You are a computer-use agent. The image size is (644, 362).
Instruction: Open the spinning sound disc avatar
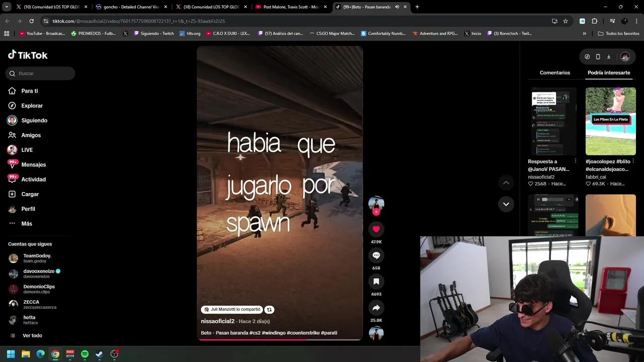tap(376, 333)
